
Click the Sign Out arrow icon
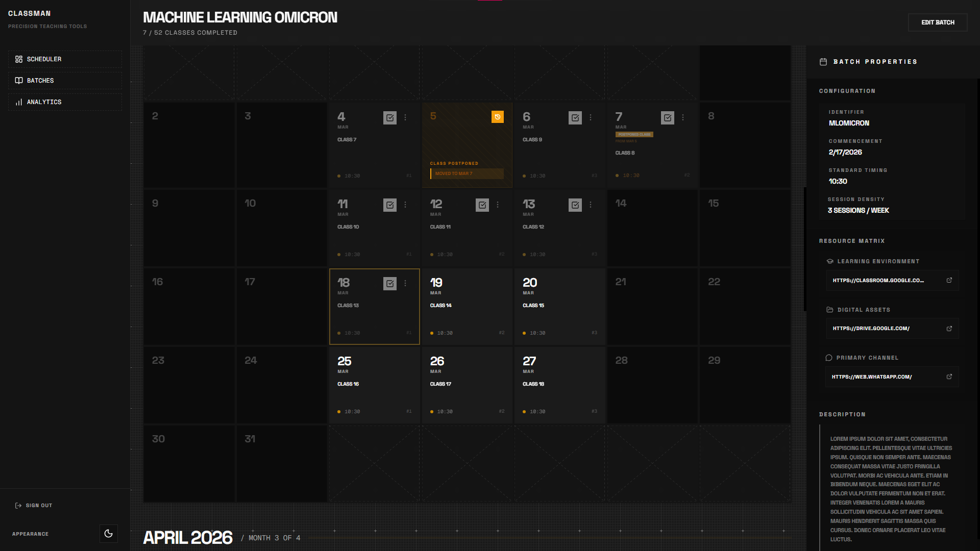[18, 506]
